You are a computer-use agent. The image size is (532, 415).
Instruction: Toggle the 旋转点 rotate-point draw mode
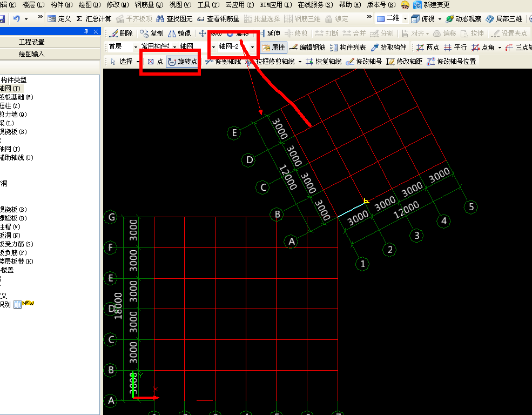pyautogui.click(x=183, y=62)
